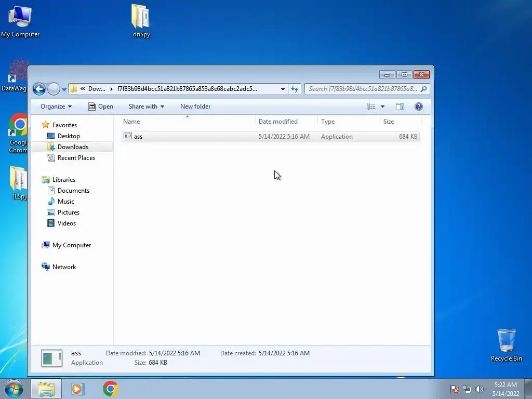Click the dnSpy folder on desktop

(141, 21)
